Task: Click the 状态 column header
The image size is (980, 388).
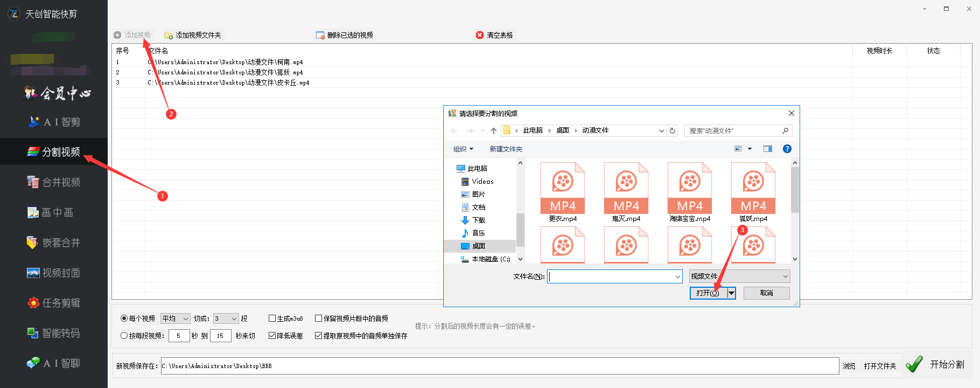Action: [x=933, y=51]
